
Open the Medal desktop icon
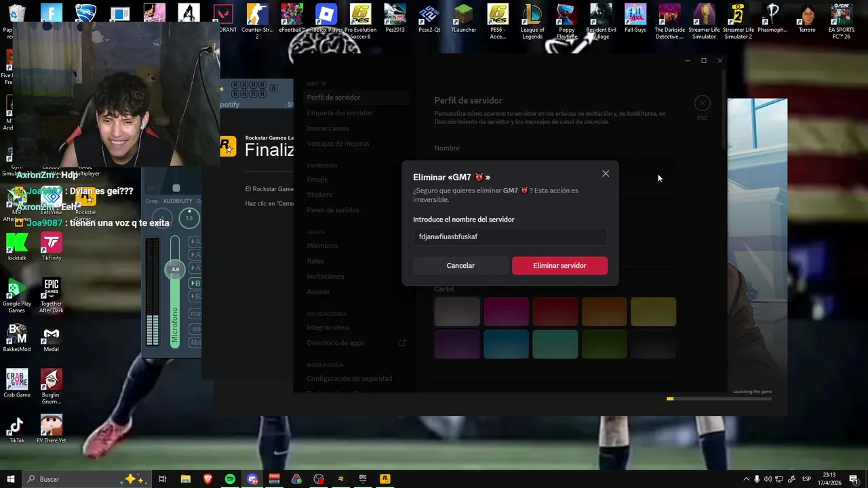tap(52, 338)
